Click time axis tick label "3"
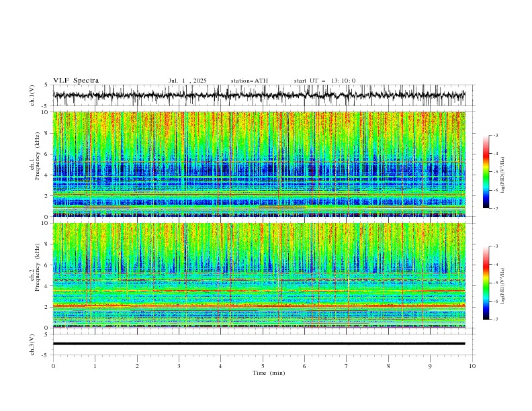532x411 pixels. (x=179, y=366)
